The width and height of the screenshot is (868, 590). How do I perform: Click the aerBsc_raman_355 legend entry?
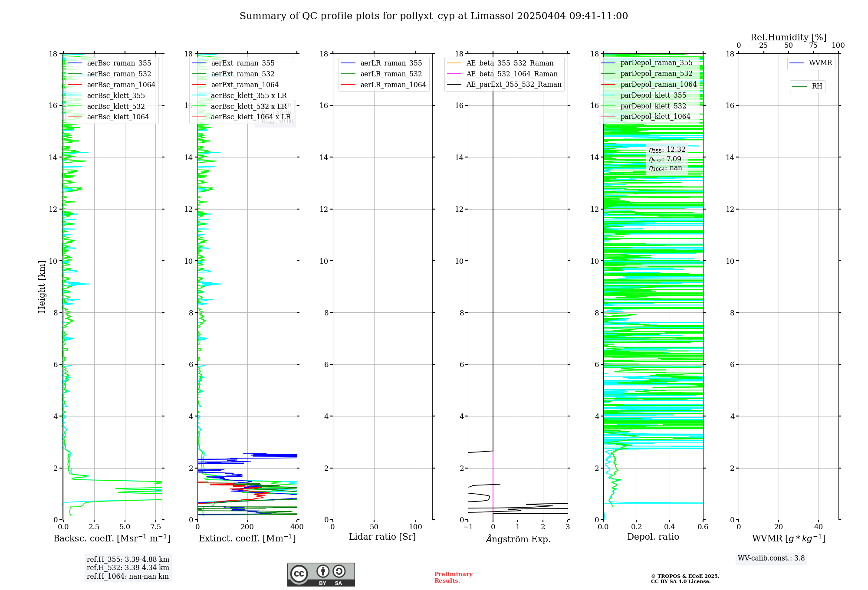[x=119, y=63]
